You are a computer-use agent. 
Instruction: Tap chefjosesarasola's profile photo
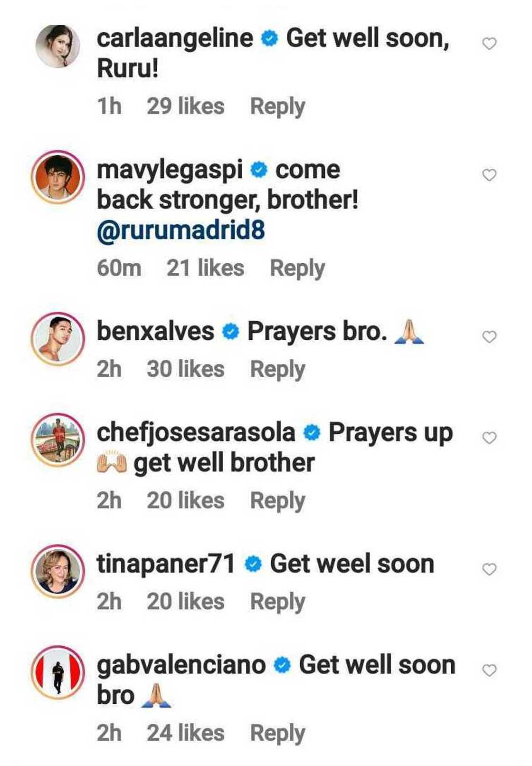point(57,440)
